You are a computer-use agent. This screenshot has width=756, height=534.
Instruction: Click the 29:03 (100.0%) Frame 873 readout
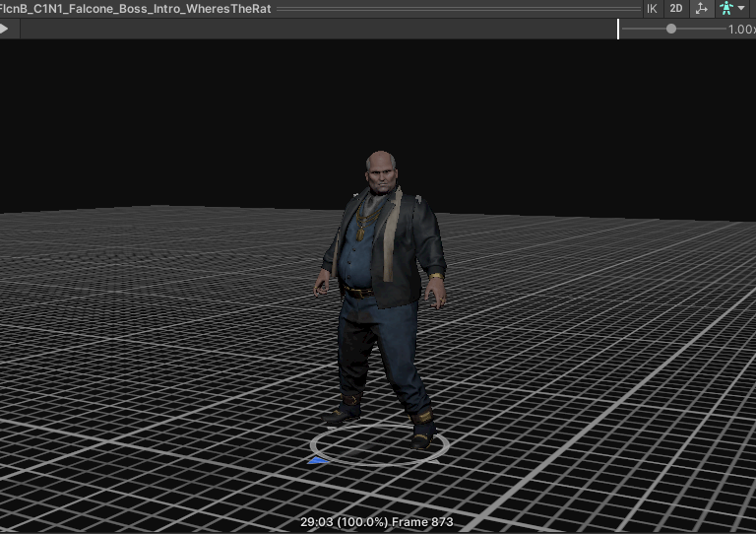[x=377, y=522]
